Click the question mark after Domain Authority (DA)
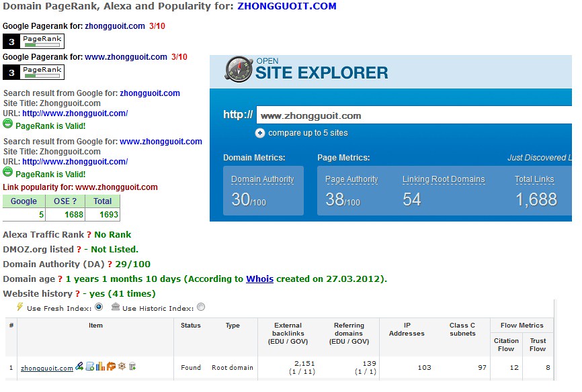The width and height of the screenshot is (582, 392). [110, 264]
